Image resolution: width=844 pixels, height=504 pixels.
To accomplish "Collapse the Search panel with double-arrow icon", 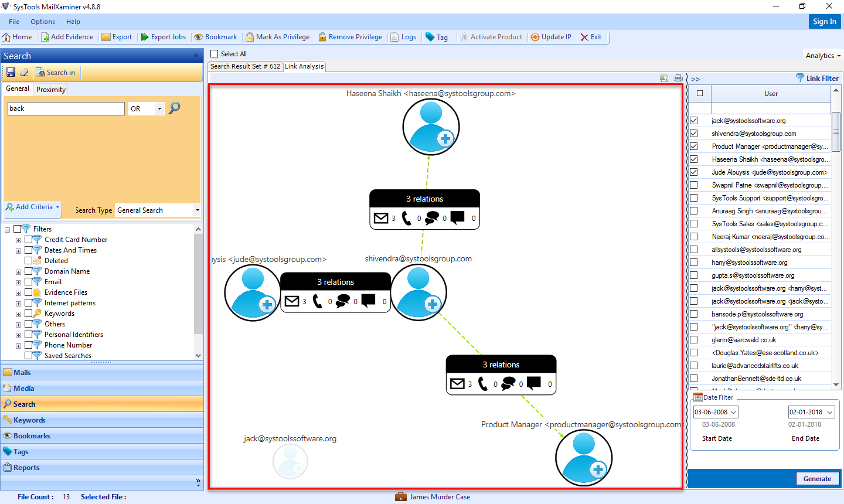I will 196,56.
